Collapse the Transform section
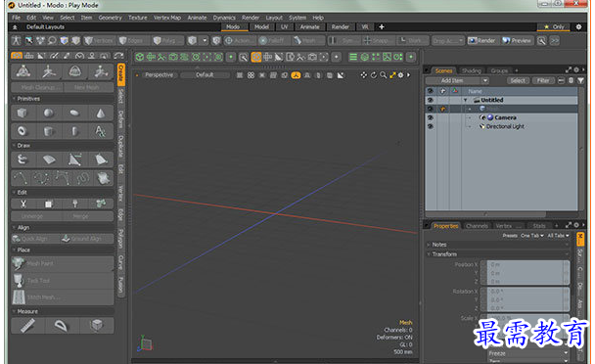The image size is (595, 364). tap(429, 254)
